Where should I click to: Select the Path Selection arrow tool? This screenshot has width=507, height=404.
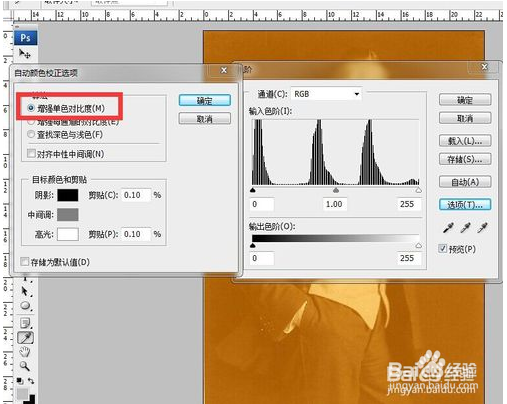tap(25, 291)
